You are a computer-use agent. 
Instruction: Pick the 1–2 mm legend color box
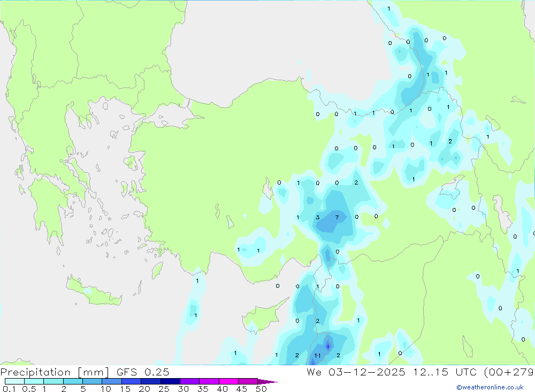point(53,381)
